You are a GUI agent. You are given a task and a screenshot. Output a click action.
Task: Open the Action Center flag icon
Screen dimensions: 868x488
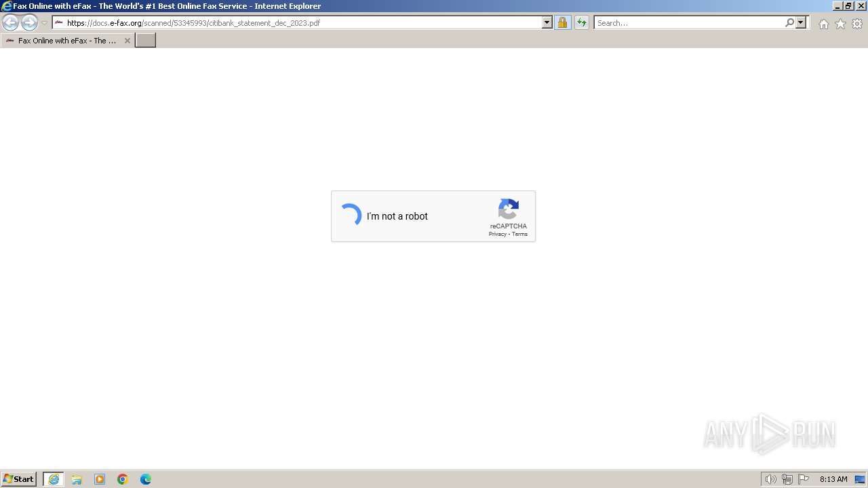804,479
